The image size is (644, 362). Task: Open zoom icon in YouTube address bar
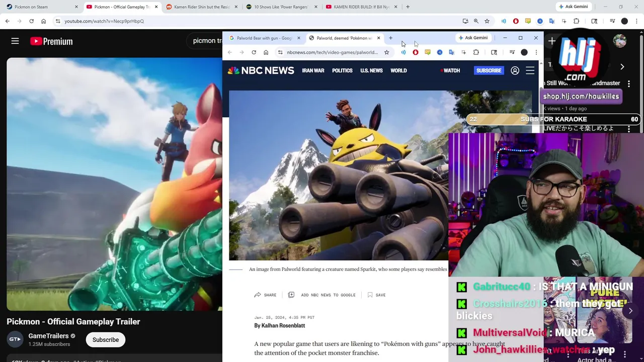point(476,21)
